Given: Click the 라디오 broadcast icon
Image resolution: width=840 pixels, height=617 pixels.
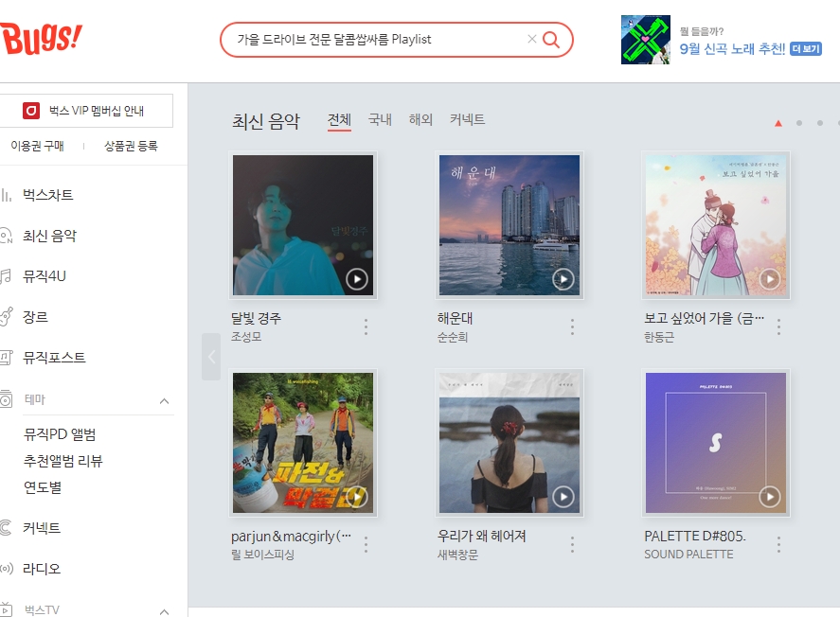Looking at the screenshot, I should (x=7, y=569).
